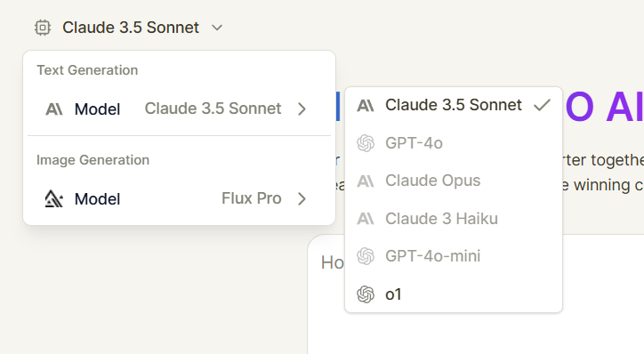Click the chip icon beside the model name
This screenshot has height=354, width=644.
43,28
